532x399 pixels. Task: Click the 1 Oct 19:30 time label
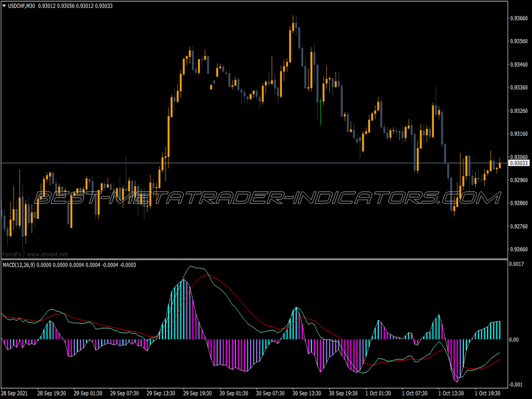[x=488, y=394]
